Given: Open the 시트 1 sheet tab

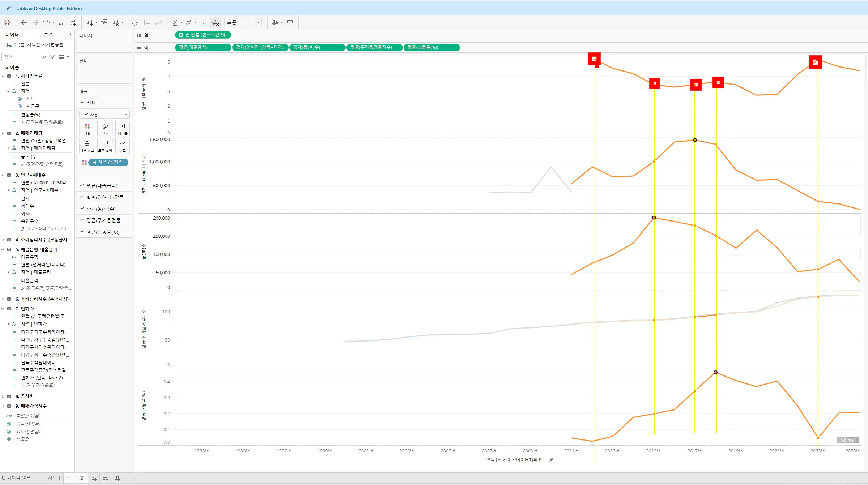Looking at the screenshot, I should 54,478.
